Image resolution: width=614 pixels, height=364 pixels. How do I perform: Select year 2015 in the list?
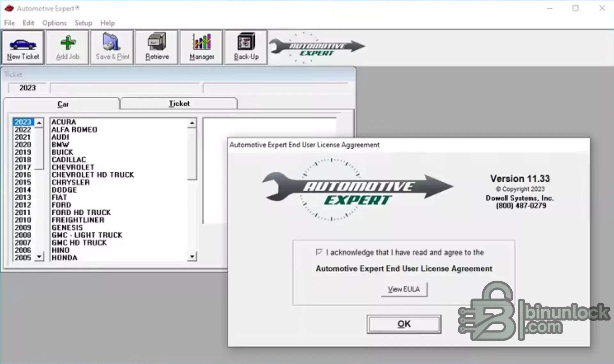coord(23,182)
